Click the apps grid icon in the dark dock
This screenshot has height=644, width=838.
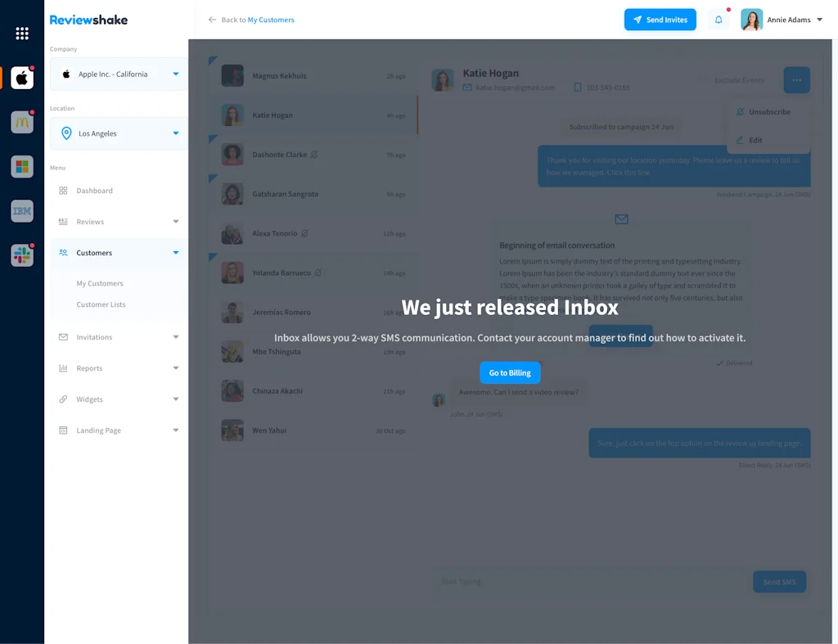(22, 33)
